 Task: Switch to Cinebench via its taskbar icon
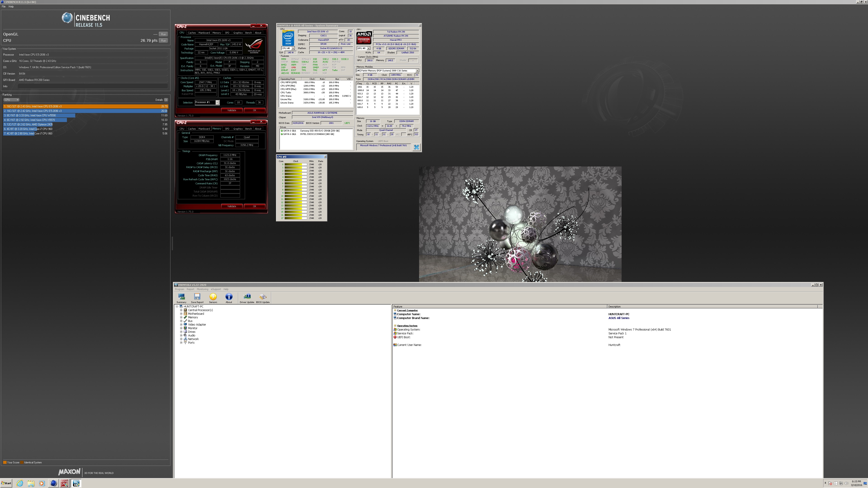click(x=53, y=483)
